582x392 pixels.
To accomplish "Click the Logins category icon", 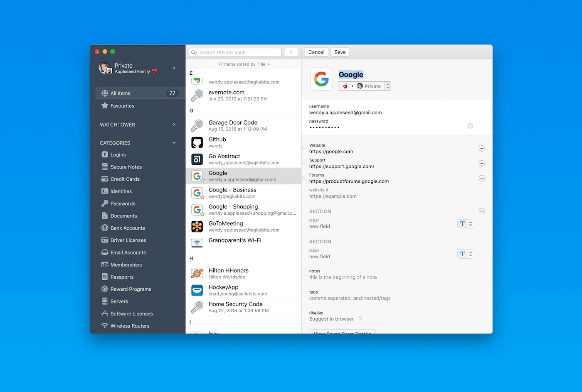I will (105, 154).
